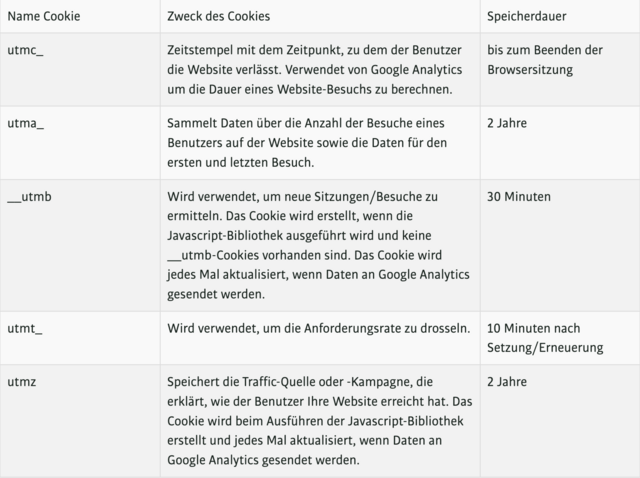Screen dimensions: 640x478
Task: Click '10 Minuten nach Setzung/Erneuerung' cell
Action: tap(545, 338)
